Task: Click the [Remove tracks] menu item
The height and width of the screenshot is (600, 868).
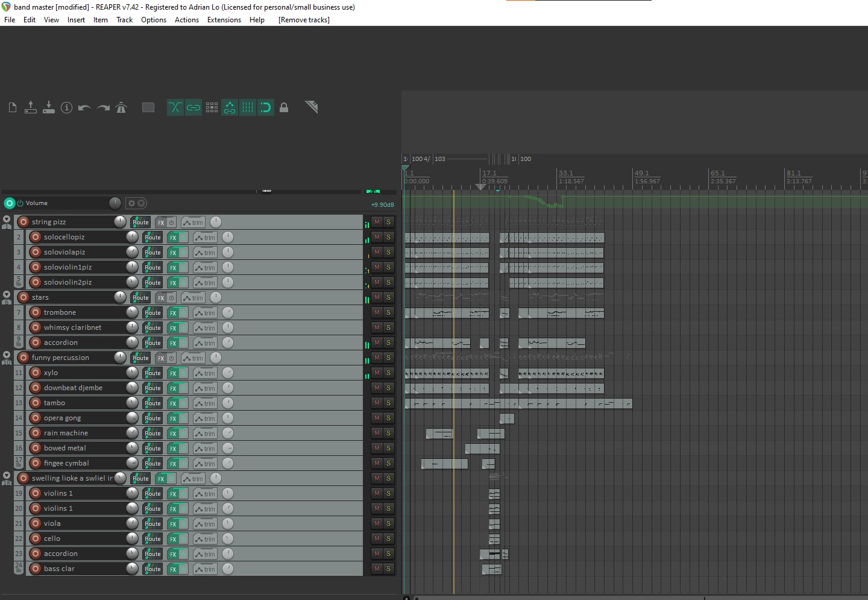Action: click(x=304, y=20)
